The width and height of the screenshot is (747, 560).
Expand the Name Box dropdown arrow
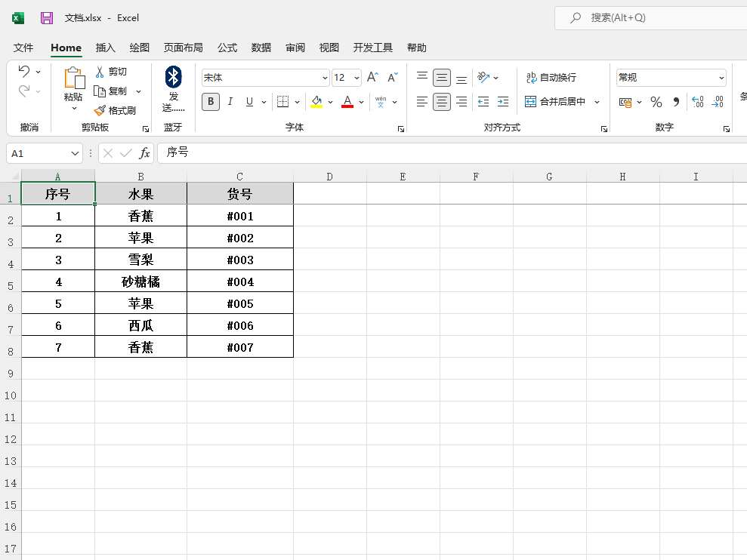point(75,153)
